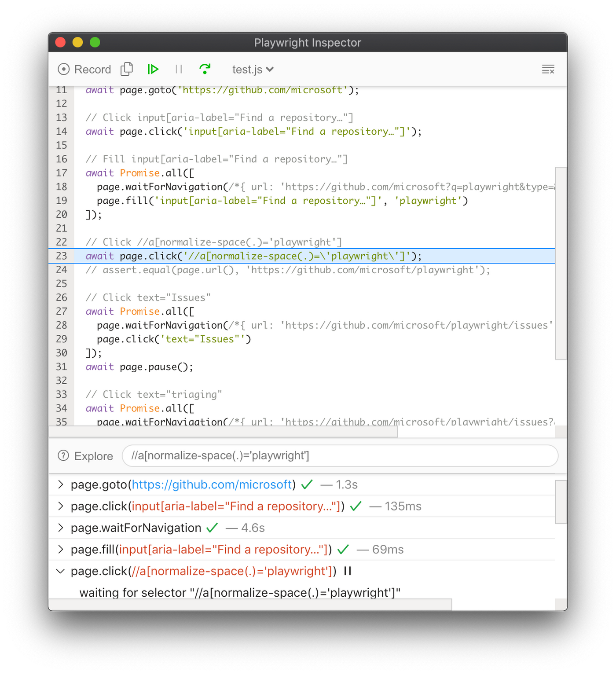Resume script with green play icon

(x=153, y=69)
